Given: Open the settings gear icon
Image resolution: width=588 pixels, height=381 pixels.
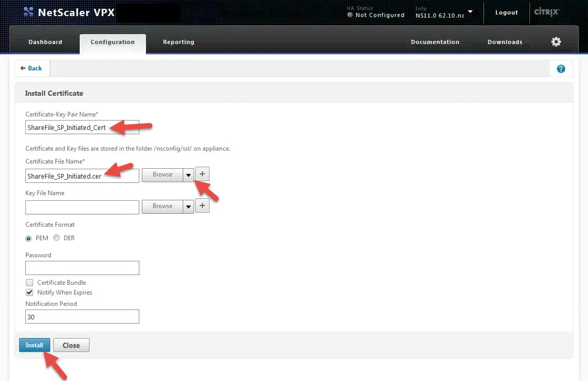Looking at the screenshot, I should click(556, 41).
